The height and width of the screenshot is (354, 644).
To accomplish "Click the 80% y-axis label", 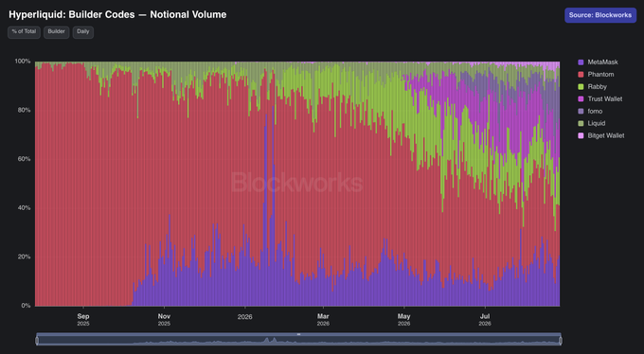I will click(25, 110).
